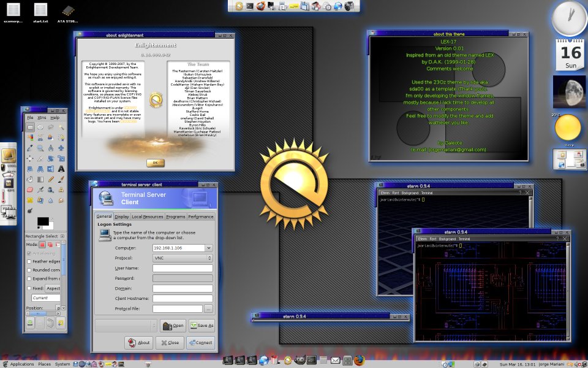
Task: Open the Help menu in GIMP toolbox
Action: (55, 118)
